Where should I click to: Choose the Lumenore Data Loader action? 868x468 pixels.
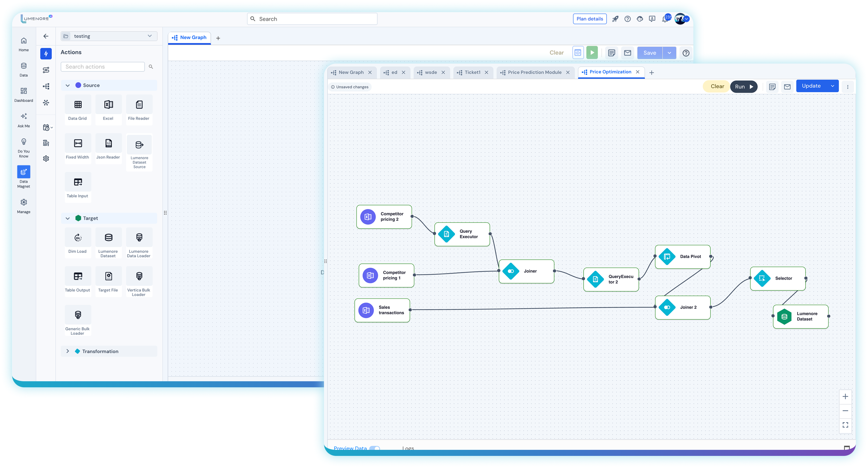pyautogui.click(x=139, y=243)
